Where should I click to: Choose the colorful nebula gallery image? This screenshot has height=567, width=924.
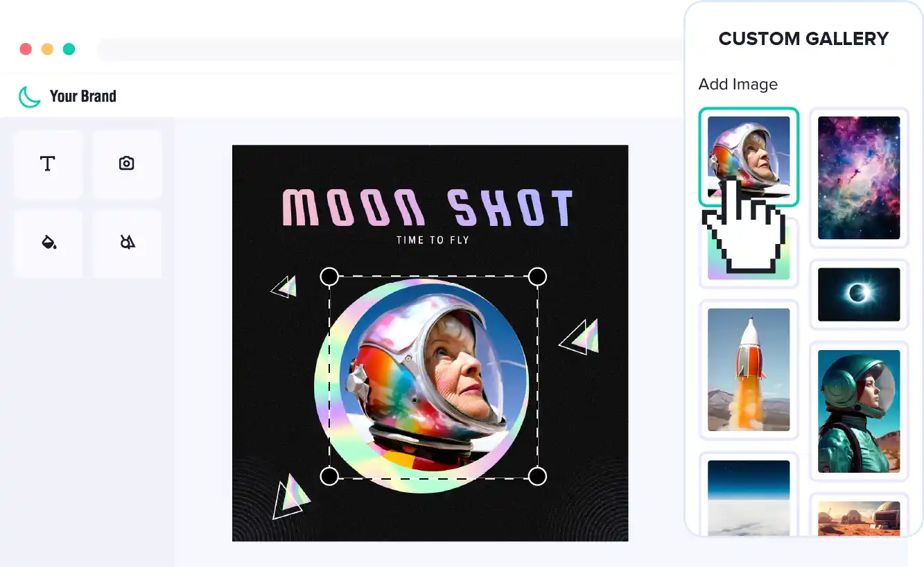859,178
